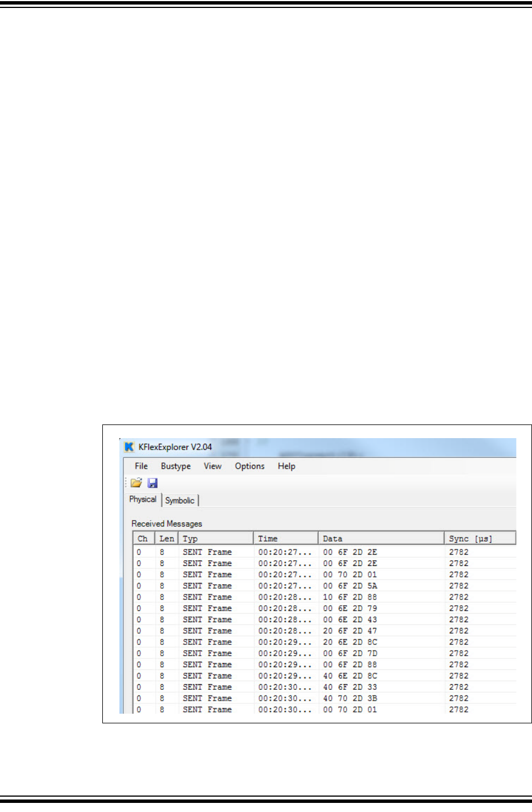Open a file with the folder toolbar icon
Viewport: 532px width, 812px height.
[x=136, y=483]
